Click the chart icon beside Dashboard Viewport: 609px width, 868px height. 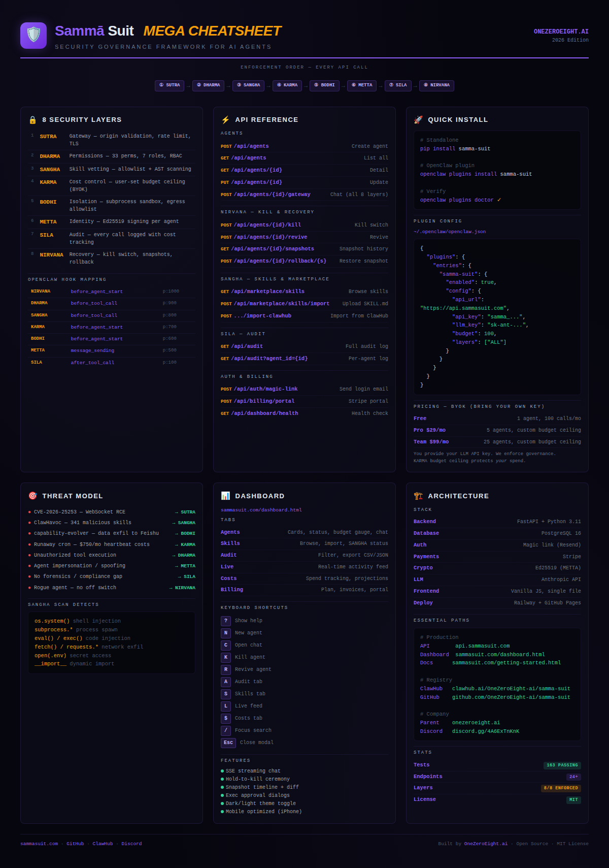pyautogui.click(x=225, y=496)
